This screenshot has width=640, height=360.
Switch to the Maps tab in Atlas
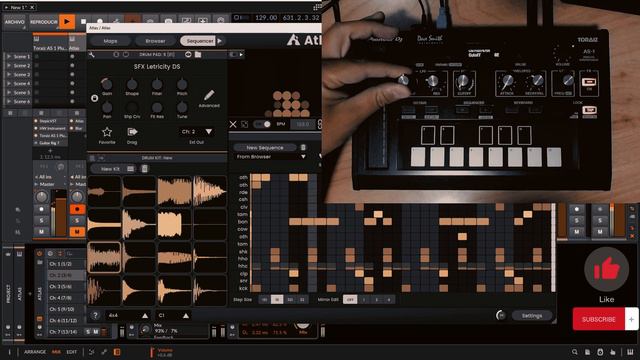110,41
